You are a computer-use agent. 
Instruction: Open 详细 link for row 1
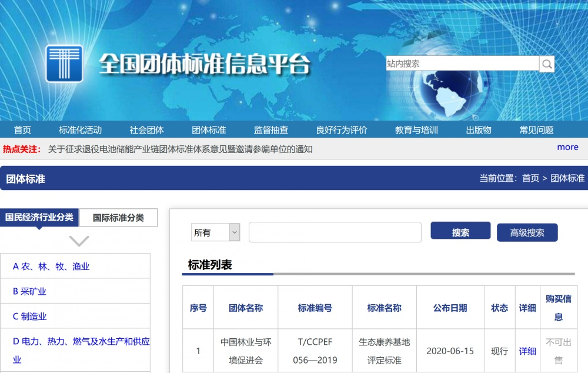click(x=527, y=351)
